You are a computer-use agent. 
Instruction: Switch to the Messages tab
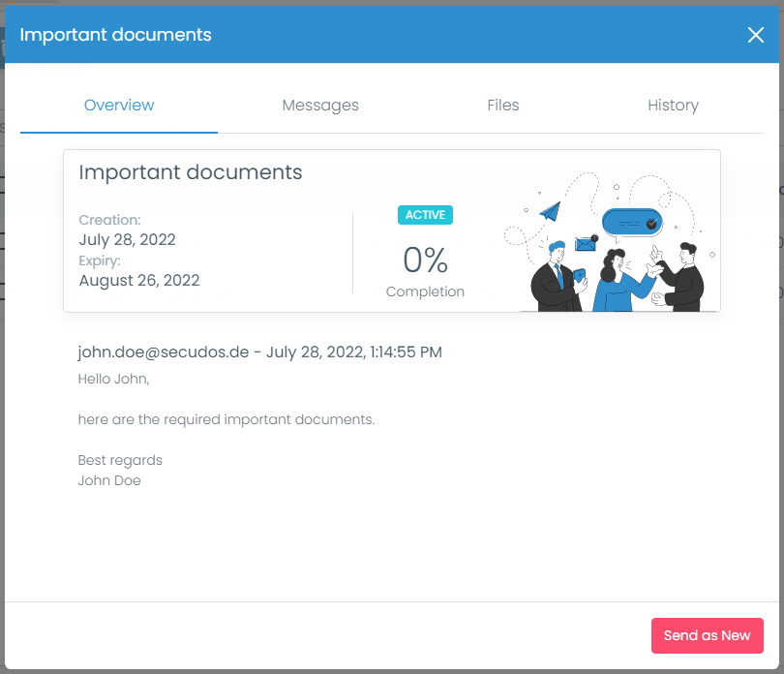coord(320,106)
